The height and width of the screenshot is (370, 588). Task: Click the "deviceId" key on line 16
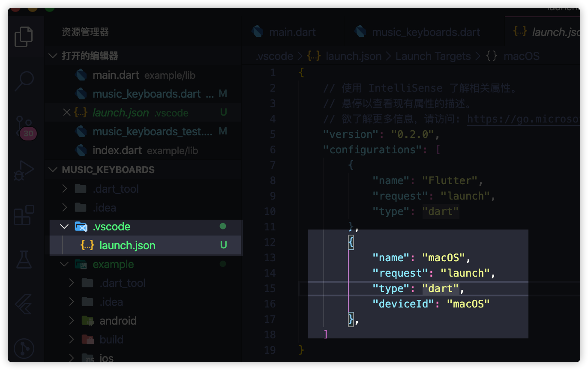(x=403, y=304)
